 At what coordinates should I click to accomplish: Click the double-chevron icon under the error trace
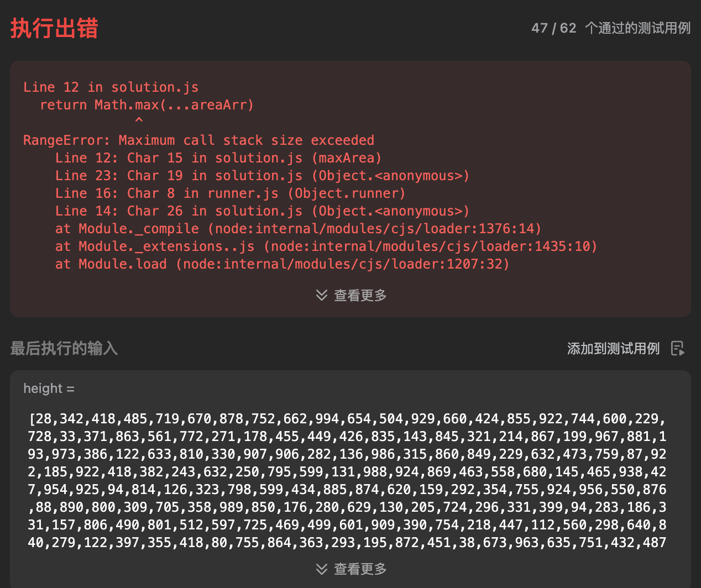tap(321, 295)
